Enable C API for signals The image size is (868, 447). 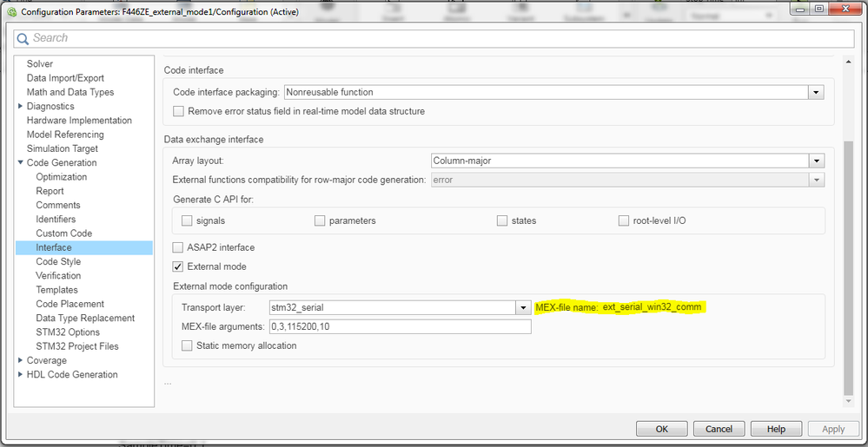187,220
